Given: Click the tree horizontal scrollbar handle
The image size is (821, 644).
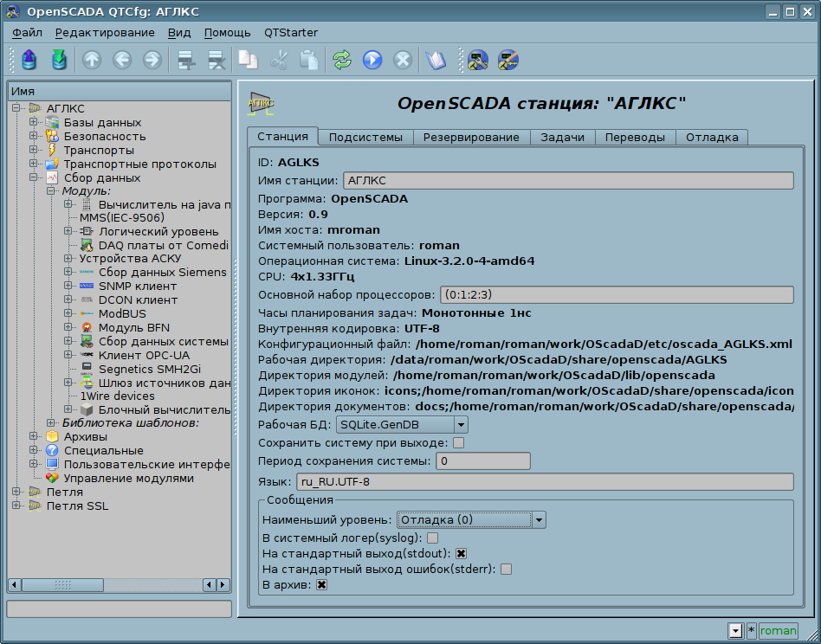Looking at the screenshot, I should tap(62, 584).
